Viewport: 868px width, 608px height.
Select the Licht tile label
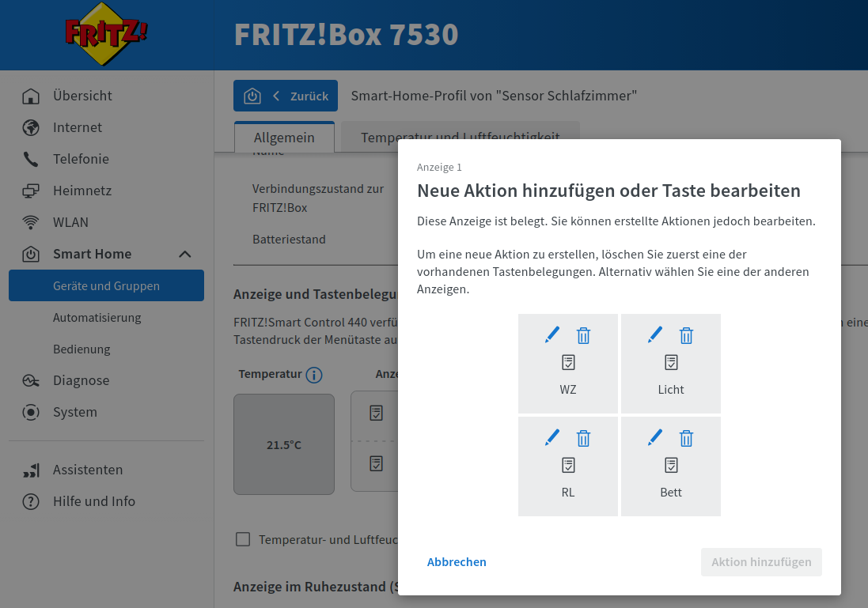(x=671, y=390)
